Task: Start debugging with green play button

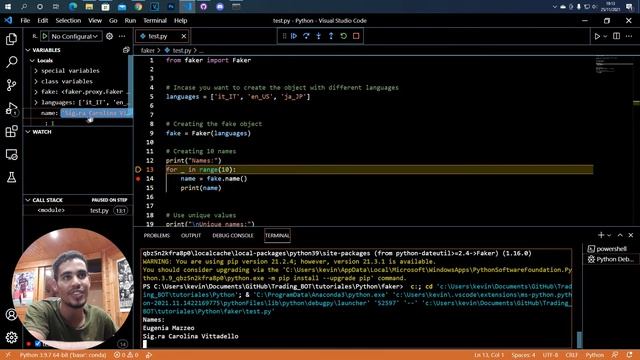Action: [45, 36]
